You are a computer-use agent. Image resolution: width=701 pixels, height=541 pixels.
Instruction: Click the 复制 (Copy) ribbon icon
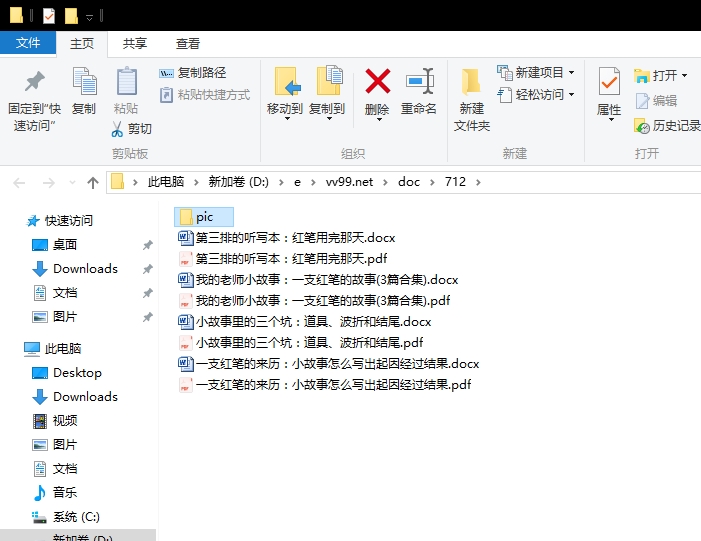click(84, 81)
